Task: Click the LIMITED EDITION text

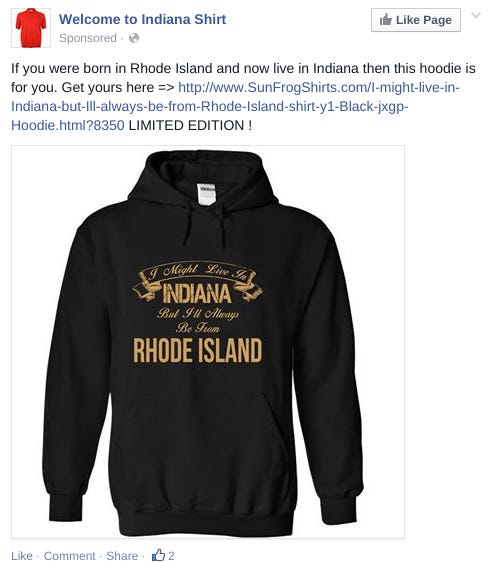Action: tap(190, 125)
